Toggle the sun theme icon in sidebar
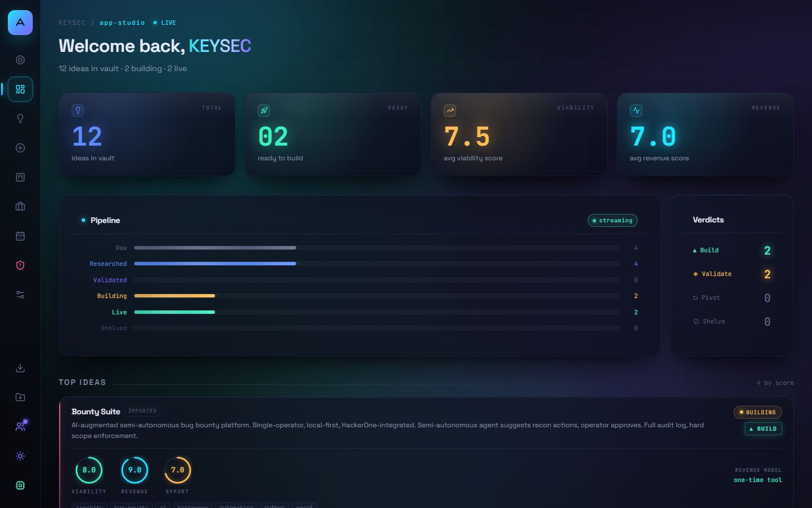Image resolution: width=812 pixels, height=508 pixels. pos(20,456)
